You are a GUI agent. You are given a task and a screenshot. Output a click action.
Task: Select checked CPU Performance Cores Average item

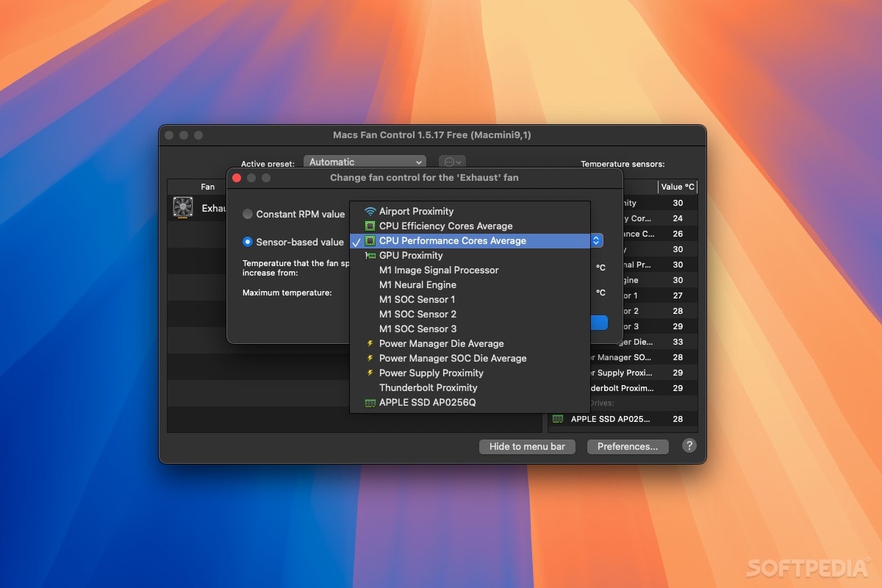[x=470, y=240]
